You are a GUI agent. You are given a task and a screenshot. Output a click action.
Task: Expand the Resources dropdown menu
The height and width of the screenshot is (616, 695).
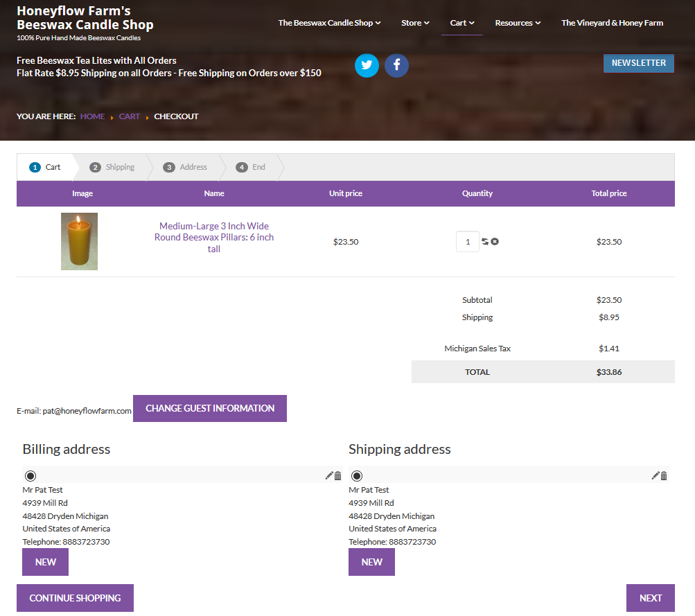[x=518, y=23]
